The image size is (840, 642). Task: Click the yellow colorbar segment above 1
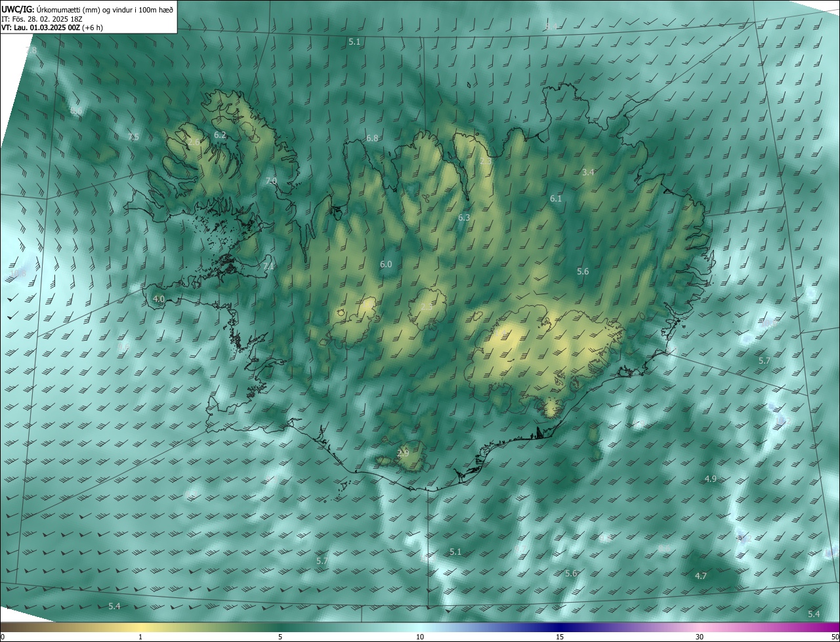point(140,628)
